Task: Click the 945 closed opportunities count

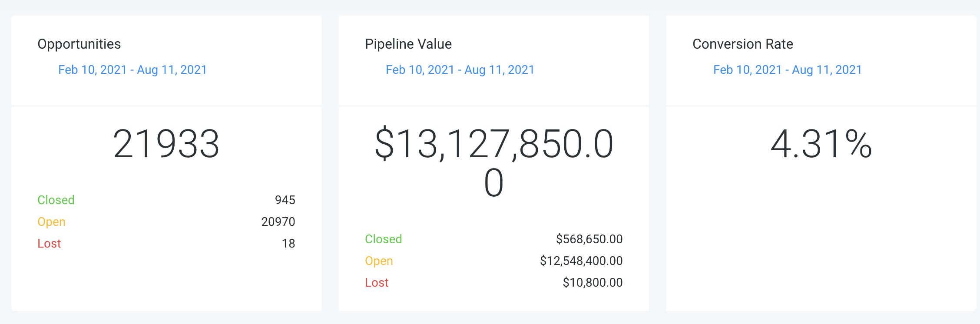Action: click(x=285, y=200)
